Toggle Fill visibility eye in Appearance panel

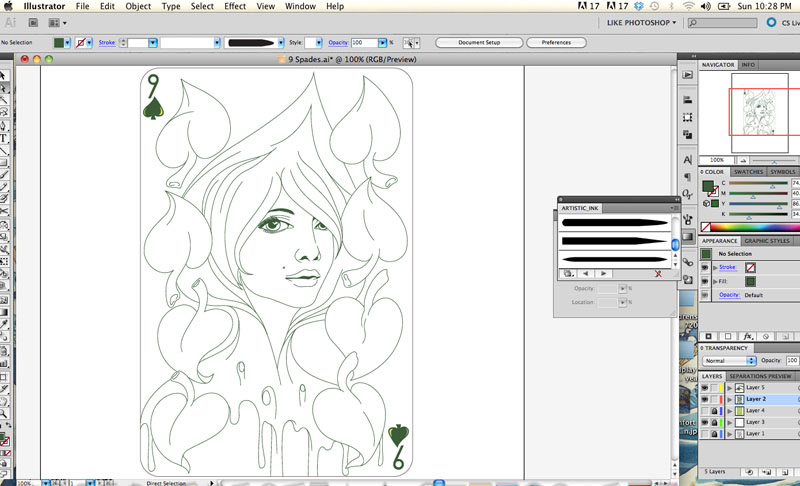click(x=705, y=282)
